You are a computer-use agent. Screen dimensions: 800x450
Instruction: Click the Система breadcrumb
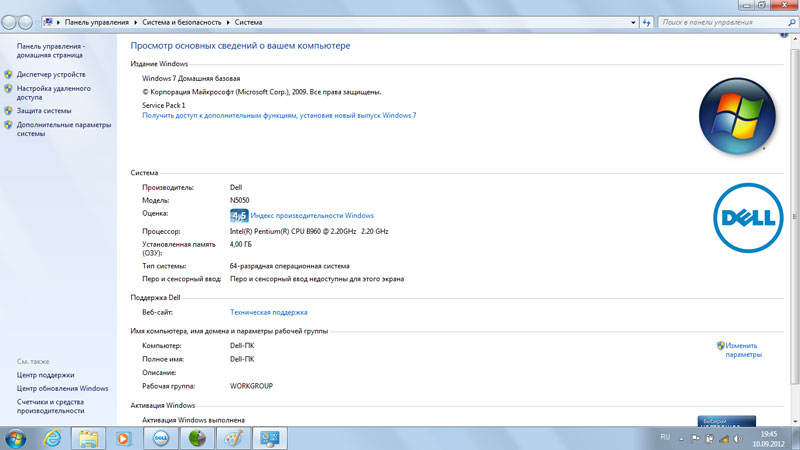pyautogui.click(x=248, y=22)
